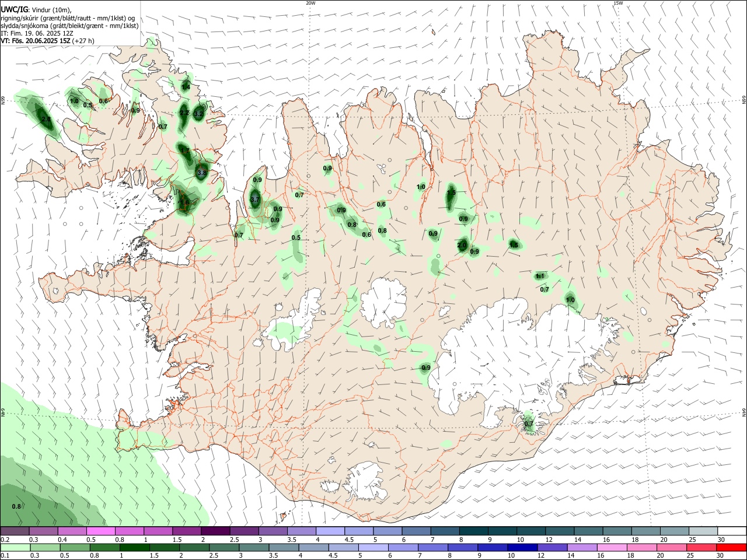Click the 'Vindur (10m)' header text
This screenshot has width=747, height=560.
pos(51,10)
